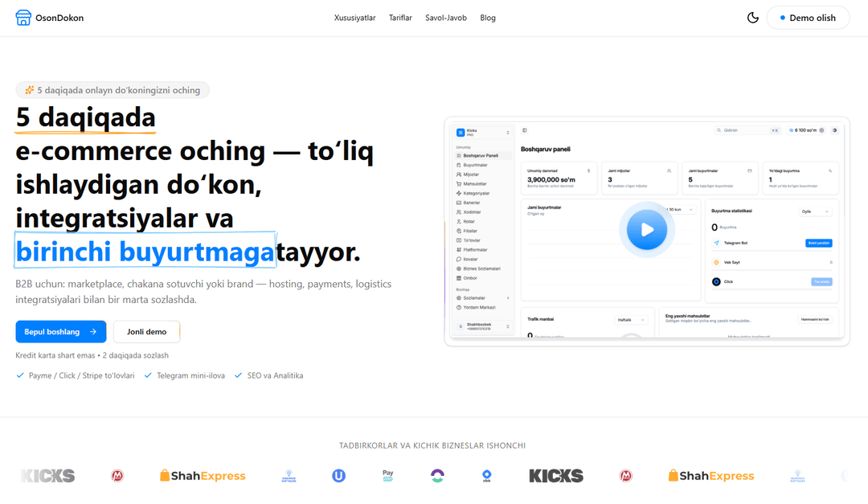
Task: Play the dashboard demo video
Action: 647,231
